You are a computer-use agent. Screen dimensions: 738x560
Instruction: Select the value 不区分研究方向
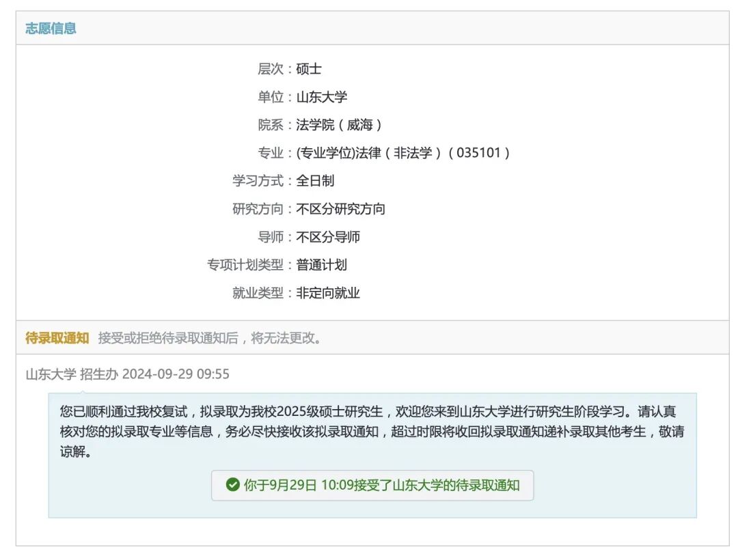[340, 209]
